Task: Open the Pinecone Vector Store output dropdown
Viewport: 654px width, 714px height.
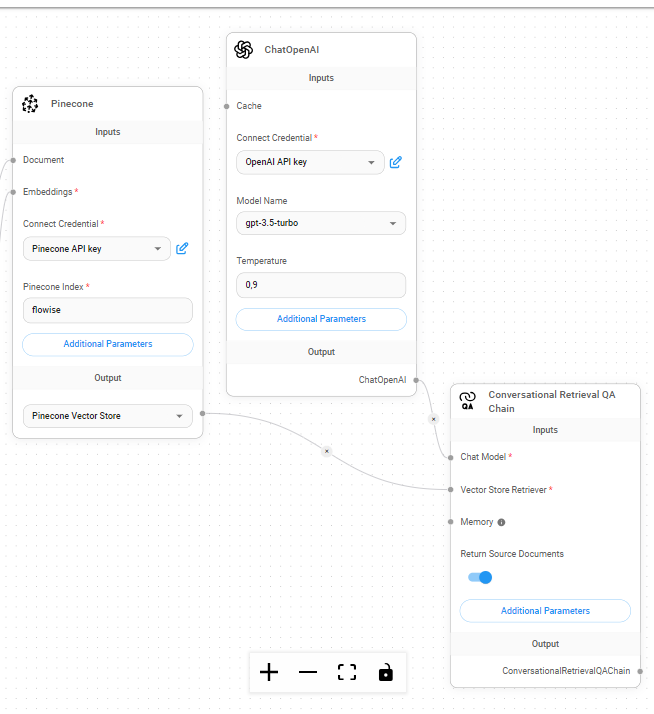Action: point(108,416)
